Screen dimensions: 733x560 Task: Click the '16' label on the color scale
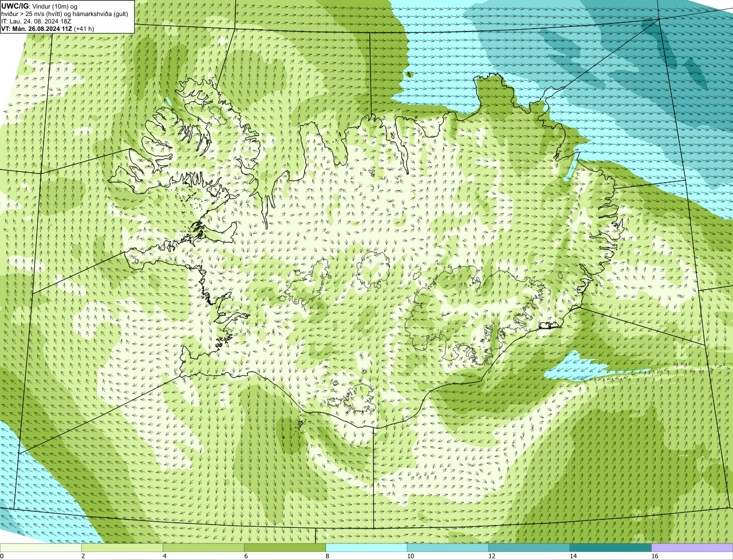point(654,556)
